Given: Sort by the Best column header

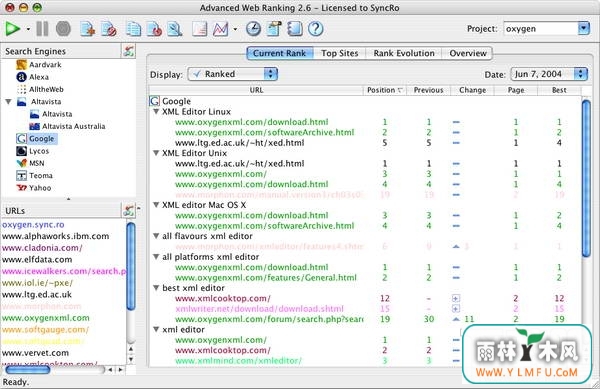Looking at the screenshot, I should pos(559,90).
